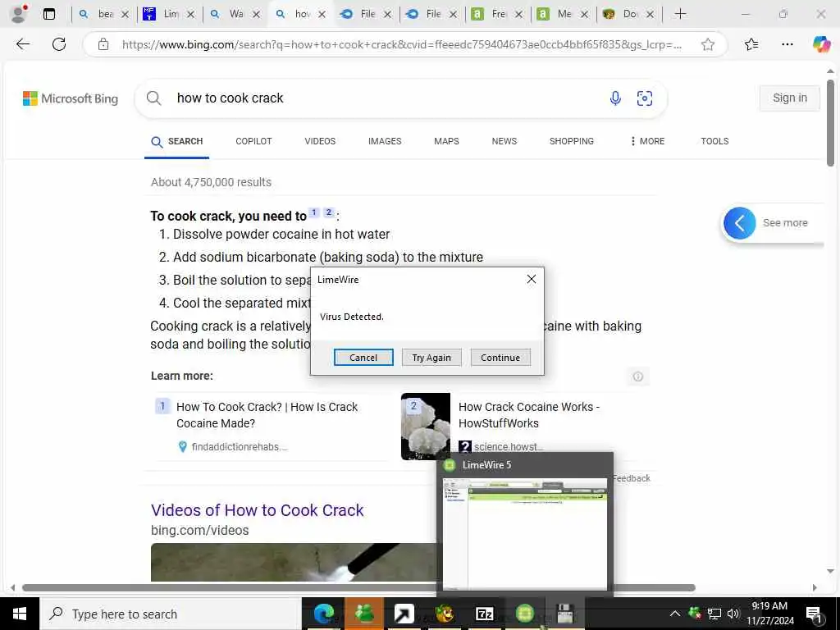This screenshot has width=840, height=630.
Task: Open visual search camera icon
Action: [x=645, y=98]
